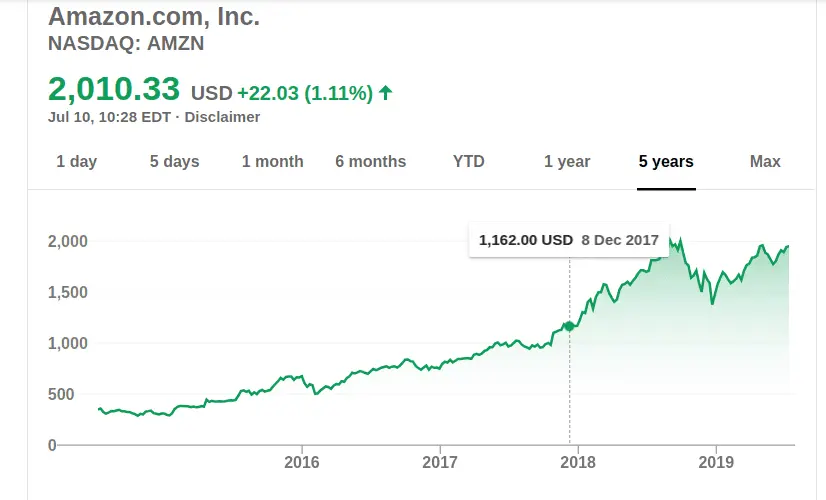Click the 2019 label on x-axis
Screen dimensions: 826x500
coord(716,462)
